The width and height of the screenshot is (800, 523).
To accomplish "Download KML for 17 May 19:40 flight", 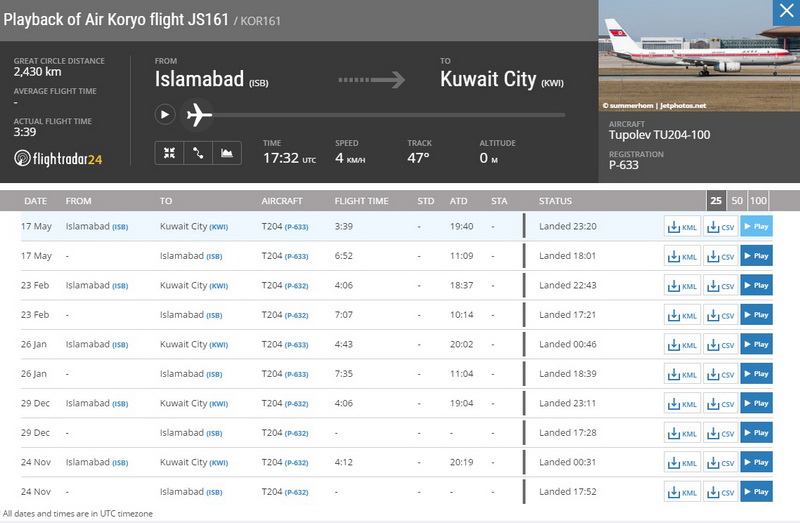I will pyautogui.click(x=682, y=227).
